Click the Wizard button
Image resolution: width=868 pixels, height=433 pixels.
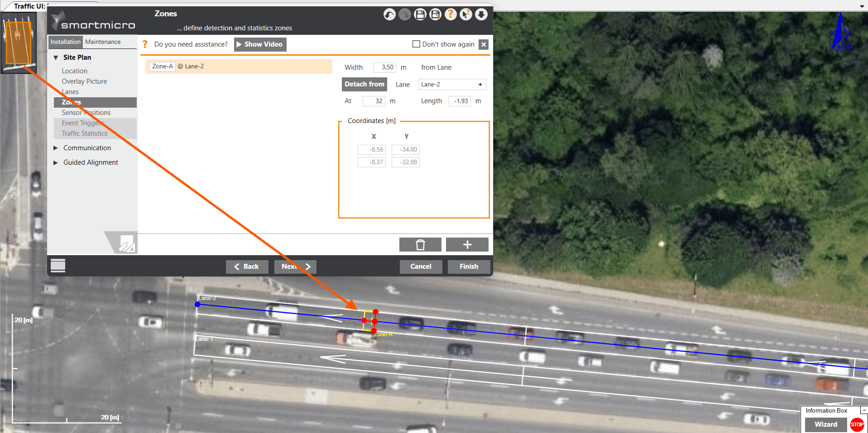(826, 424)
